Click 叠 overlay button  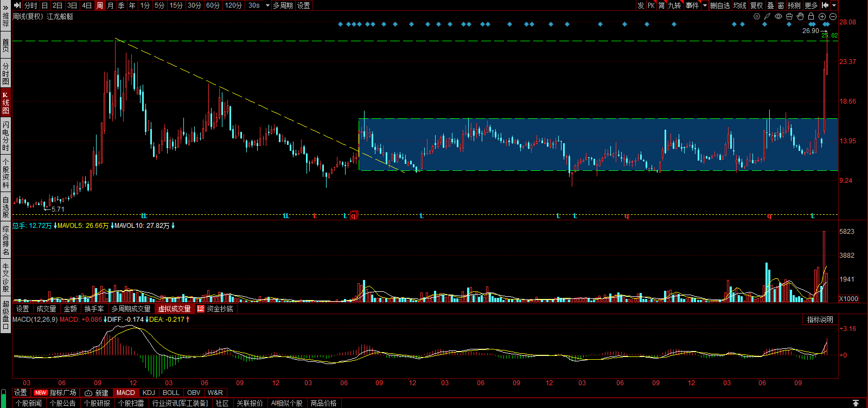pos(770,5)
